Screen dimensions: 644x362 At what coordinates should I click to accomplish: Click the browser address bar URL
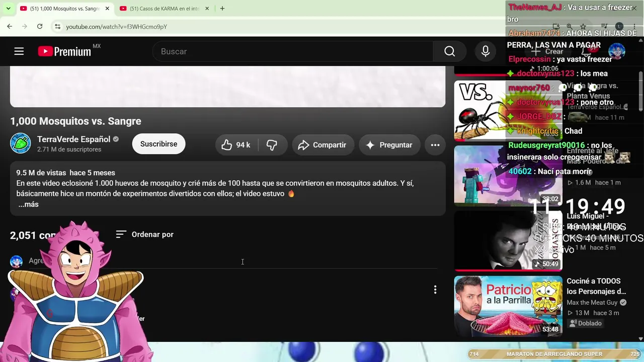(116, 27)
